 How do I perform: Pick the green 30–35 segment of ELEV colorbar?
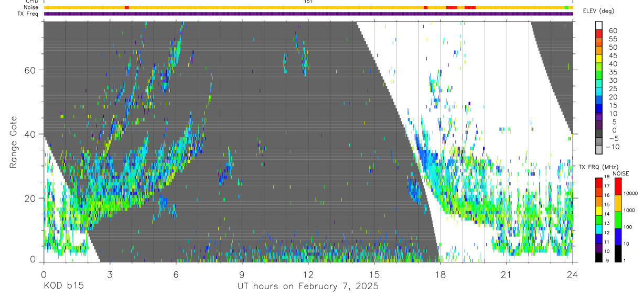599,76
